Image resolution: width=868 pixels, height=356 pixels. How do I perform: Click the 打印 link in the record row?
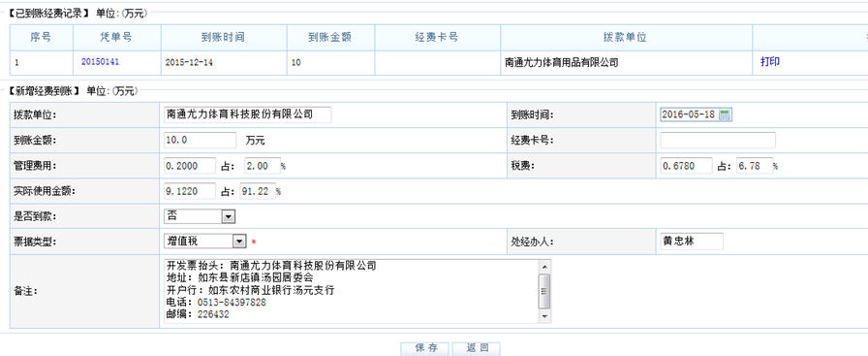pyautogui.click(x=770, y=62)
